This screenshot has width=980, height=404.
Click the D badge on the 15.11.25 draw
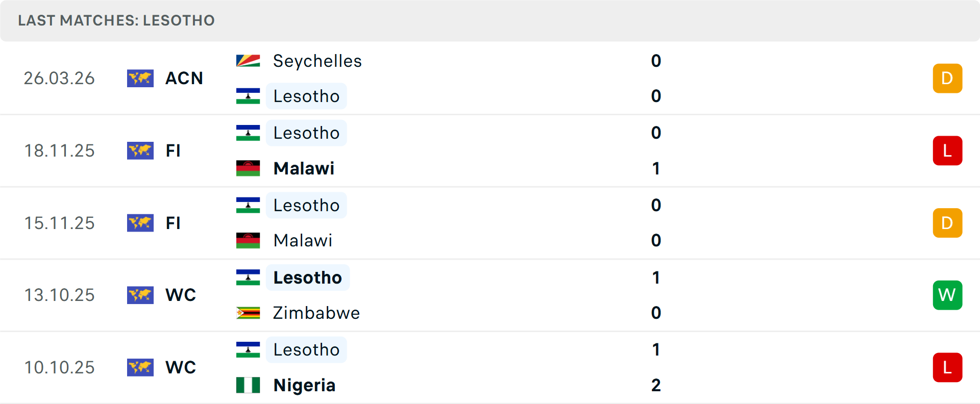(947, 223)
